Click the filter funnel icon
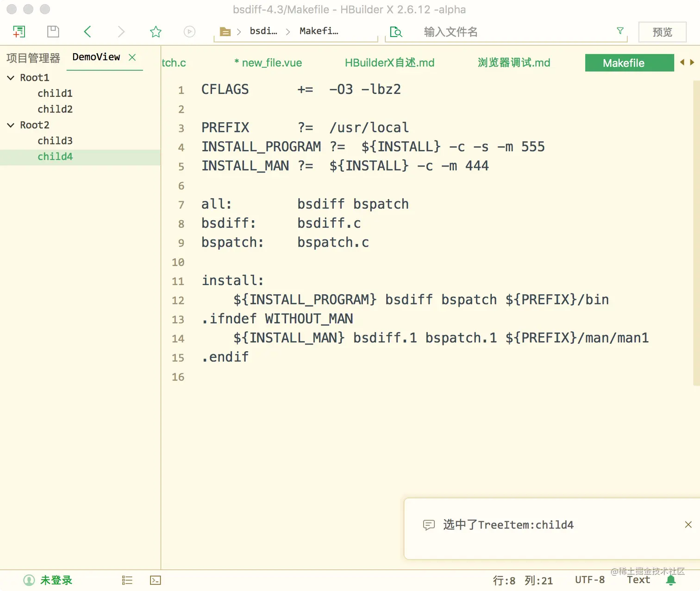 click(620, 31)
